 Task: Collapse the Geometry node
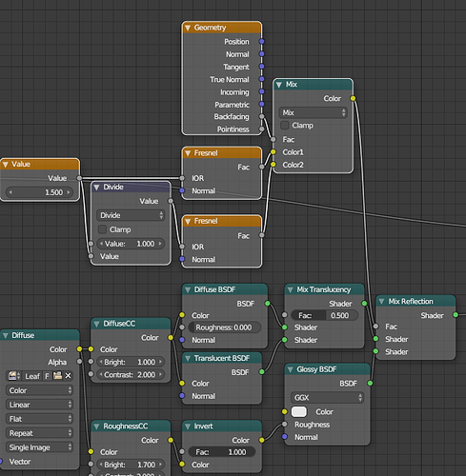[188, 28]
